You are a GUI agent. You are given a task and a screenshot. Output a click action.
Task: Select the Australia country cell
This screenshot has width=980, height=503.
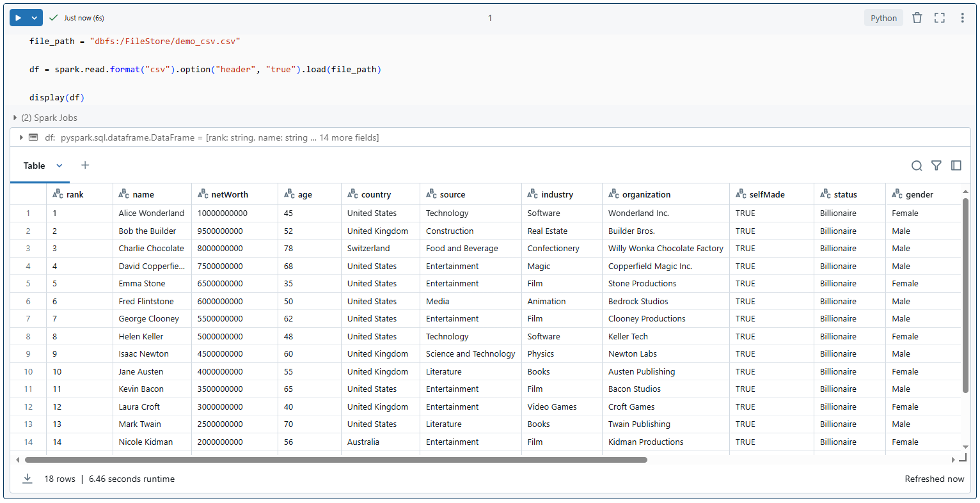coord(381,442)
